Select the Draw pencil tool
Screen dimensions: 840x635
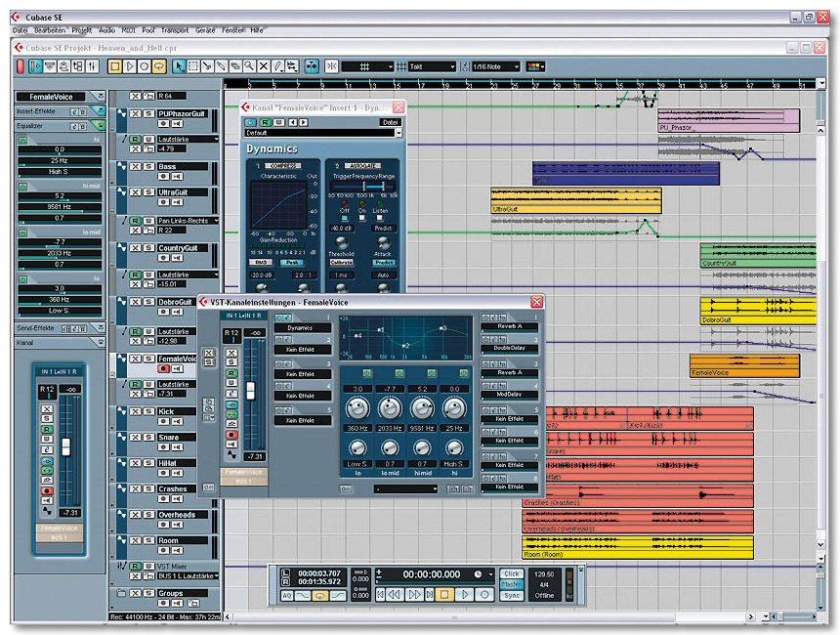[x=277, y=66]
